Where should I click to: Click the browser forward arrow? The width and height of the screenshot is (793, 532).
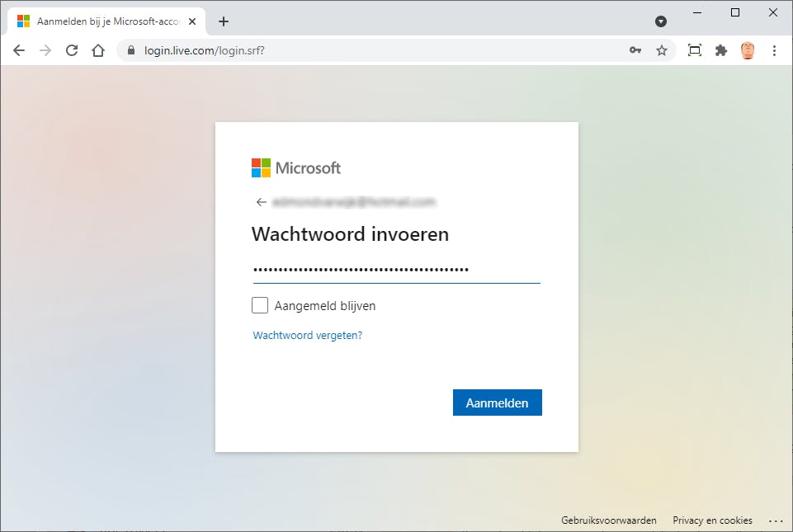point(45,50)
